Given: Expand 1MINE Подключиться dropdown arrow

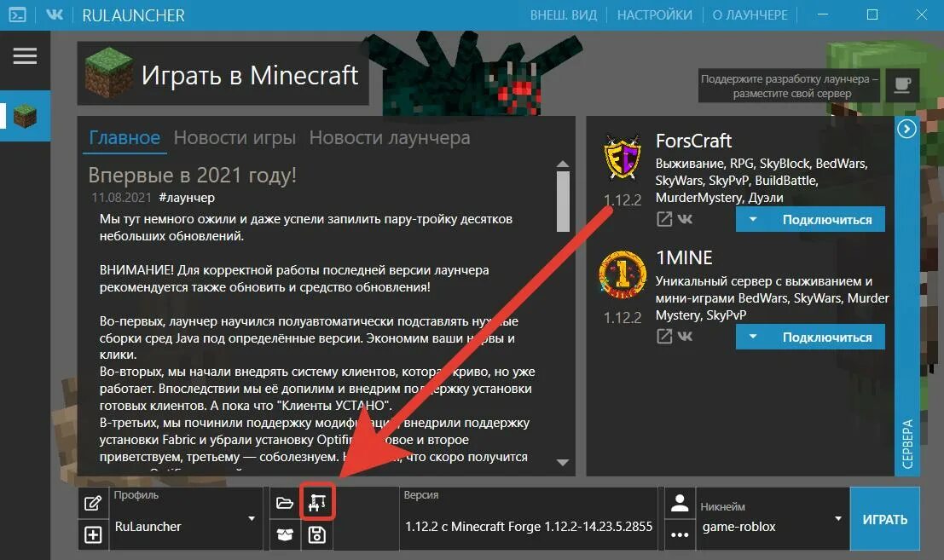Looking at the screenshot, I should point(752,337).
